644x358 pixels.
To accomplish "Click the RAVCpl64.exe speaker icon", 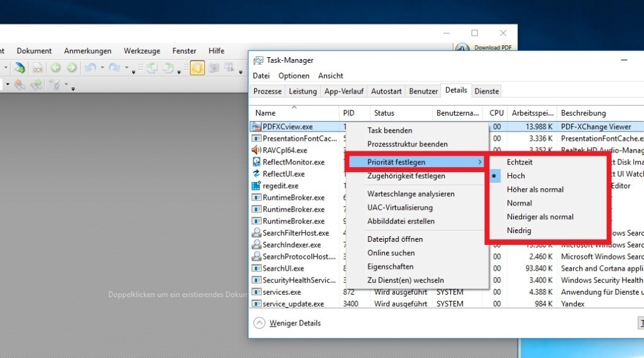I will (257, 150).
